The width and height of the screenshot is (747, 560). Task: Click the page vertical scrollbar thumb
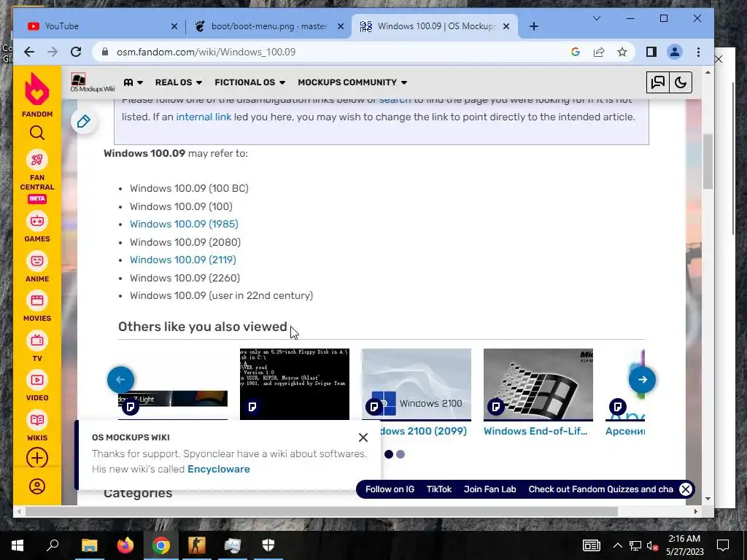[x=708, y=161]
